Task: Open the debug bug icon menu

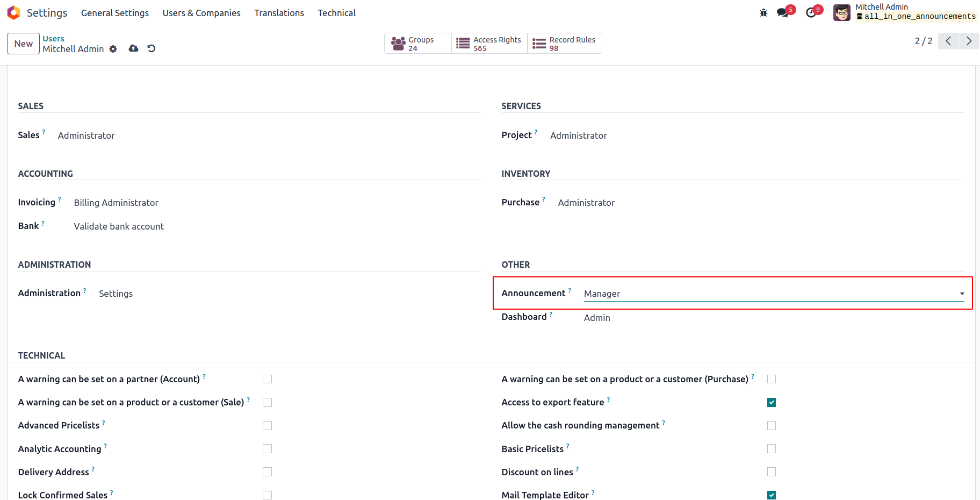Action: (763, 13)
